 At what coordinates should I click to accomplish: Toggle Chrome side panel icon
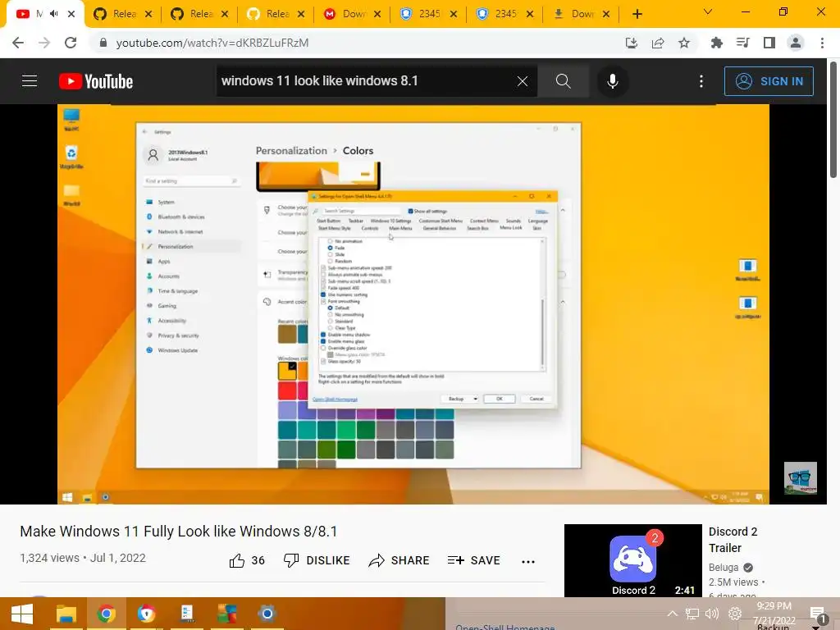pyautogui.click(x=769, y=43)
